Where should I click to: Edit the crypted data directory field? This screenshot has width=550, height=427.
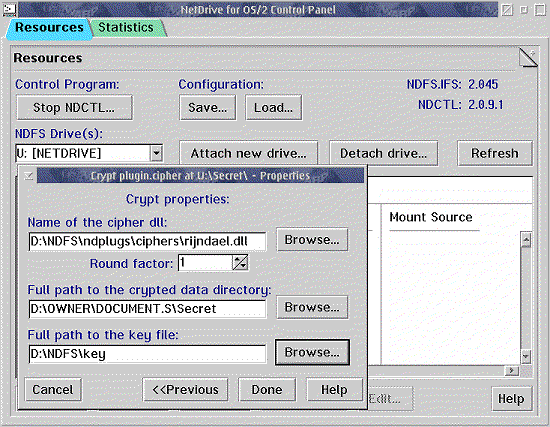tap(147, 309)
